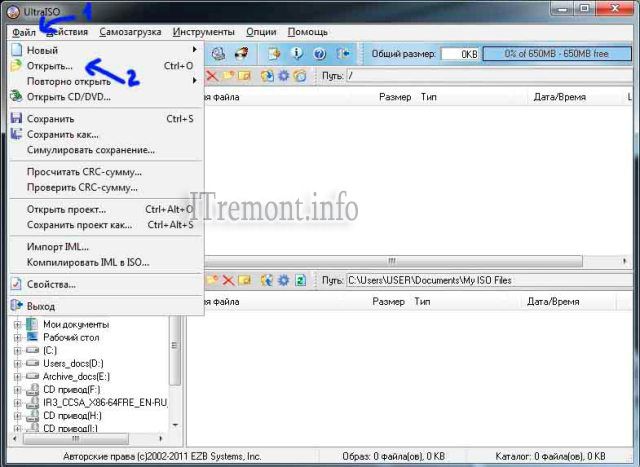This screenshot has height=467, width=640.
Task: Choose Компилировать IML в ISO... entry
Action: pyautogui.click(x=106, y=262)
